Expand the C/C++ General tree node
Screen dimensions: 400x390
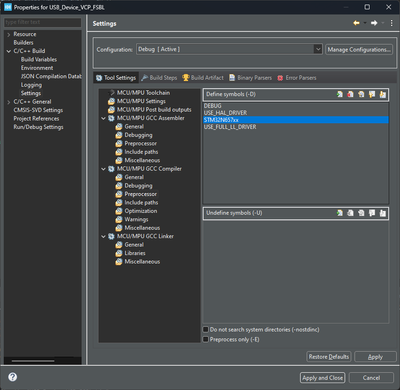[9, 102]
